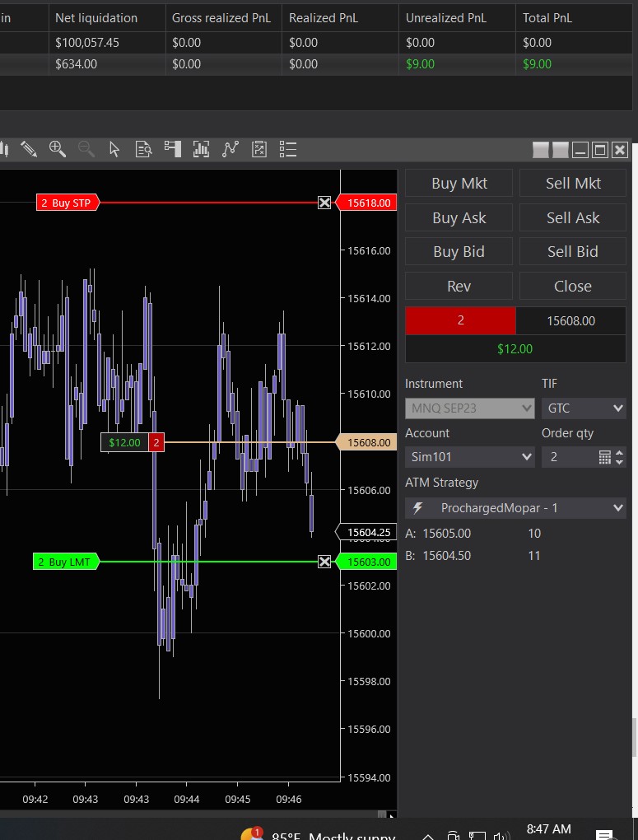The image size is (638, 840).
Task: Click the list-style properties icon in toolbar
Action: pyautogui.click(x=288, y=149)
